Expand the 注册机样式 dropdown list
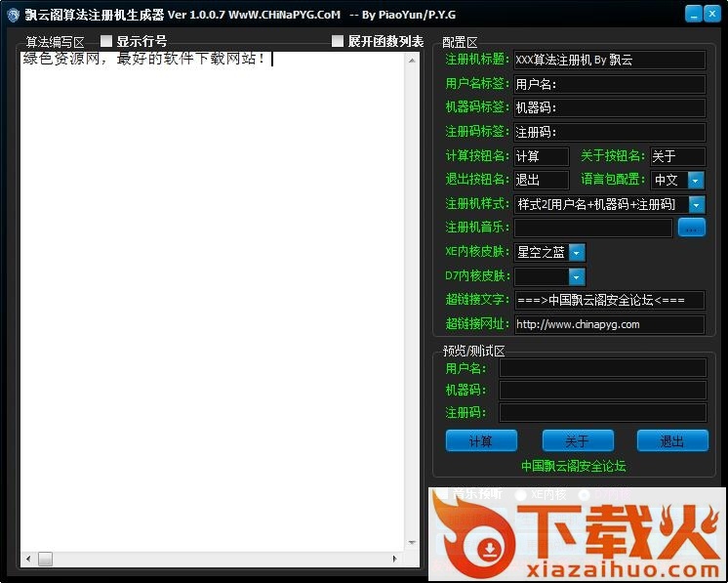The height and width of the screenshot is (583, 728). (x=695, y=204)
